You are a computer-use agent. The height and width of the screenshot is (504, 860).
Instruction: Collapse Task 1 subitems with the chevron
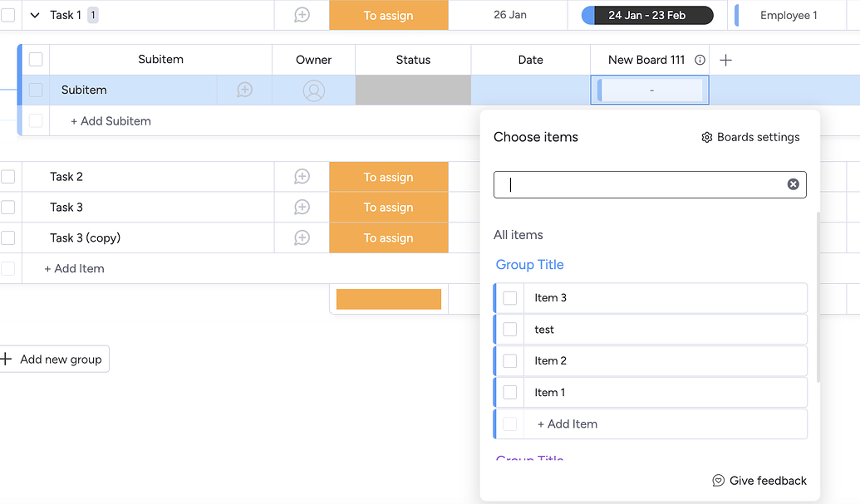(35, 15)
